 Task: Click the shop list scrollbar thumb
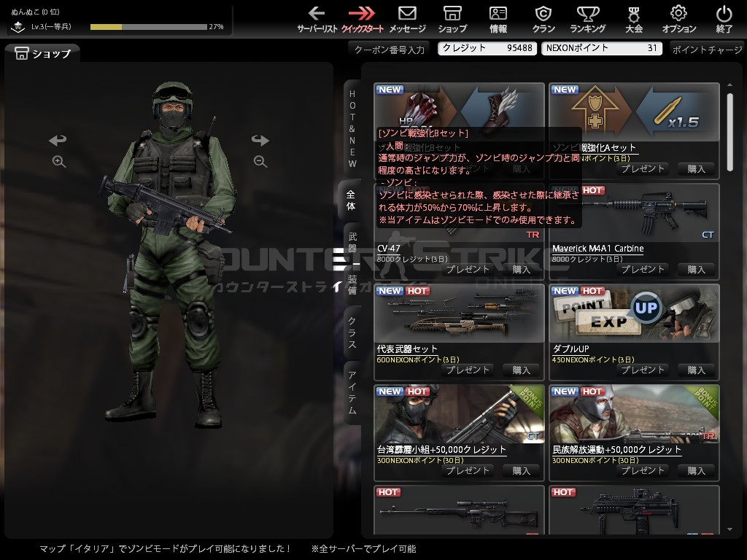click(729, 131)
